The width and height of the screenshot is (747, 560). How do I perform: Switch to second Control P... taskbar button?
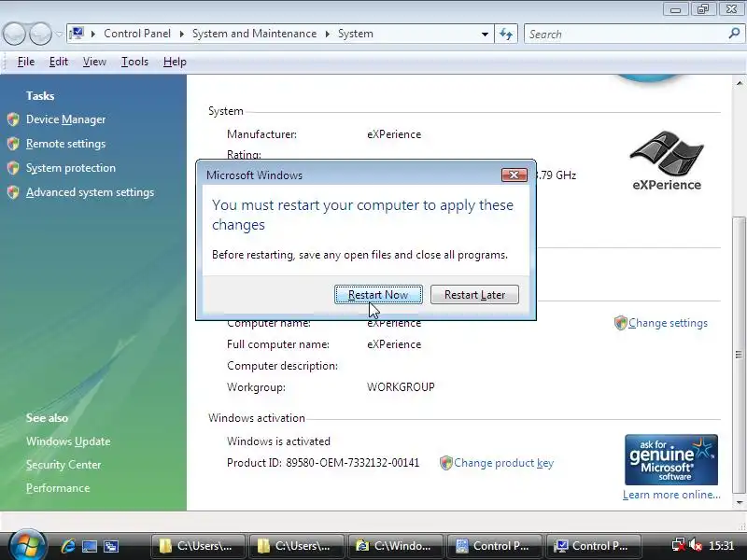[x=593, y=546]
